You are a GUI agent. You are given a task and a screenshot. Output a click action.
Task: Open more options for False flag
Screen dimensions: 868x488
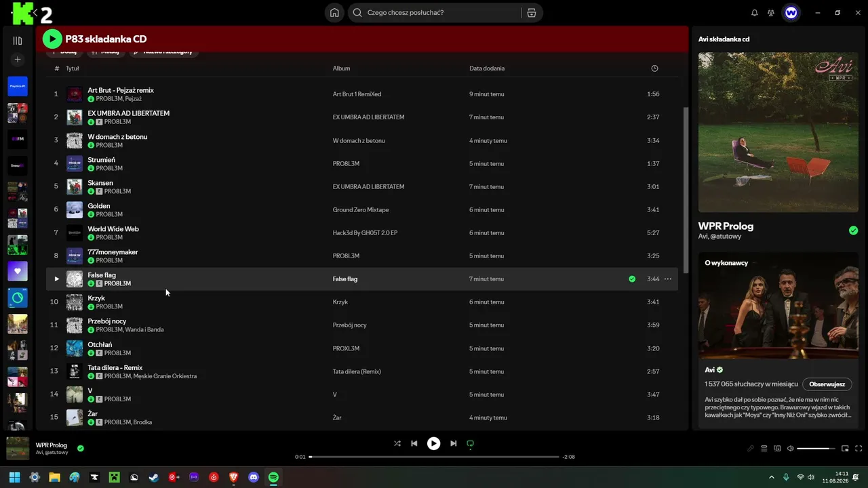[668, 279]
